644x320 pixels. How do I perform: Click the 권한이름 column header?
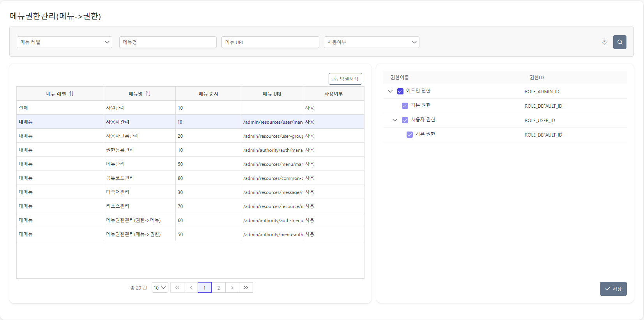(x=400, y=78)
